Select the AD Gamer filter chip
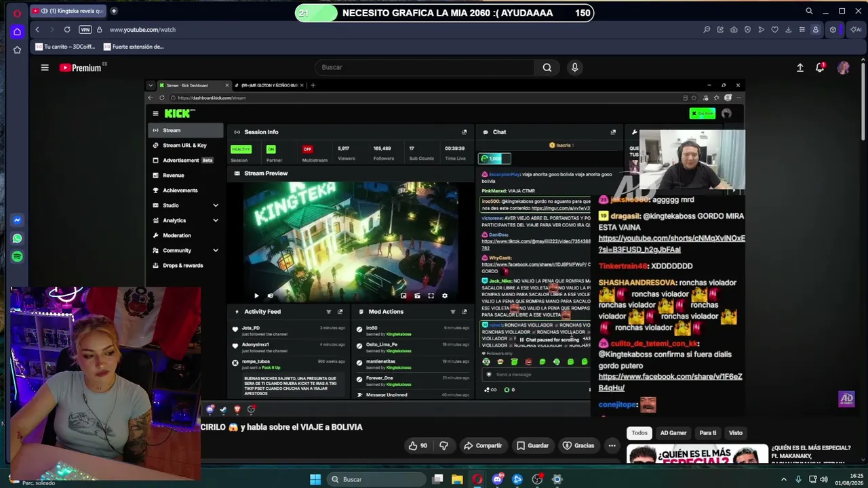The width and height of the screenshot is (868, 488). click(673, 432)
